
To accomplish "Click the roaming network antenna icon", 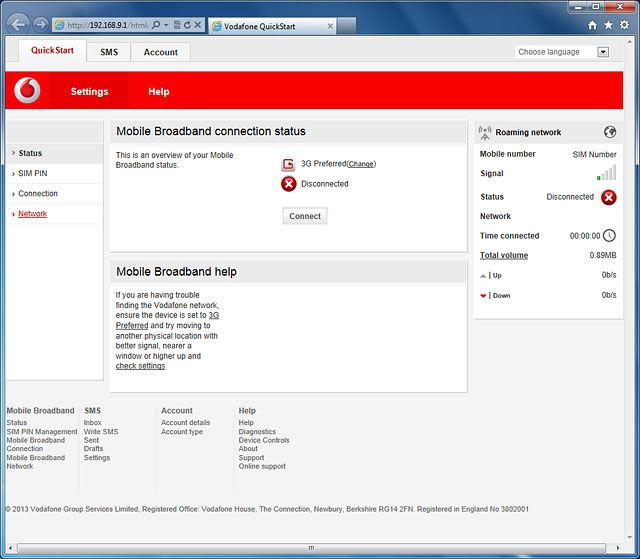I will 485,132.
